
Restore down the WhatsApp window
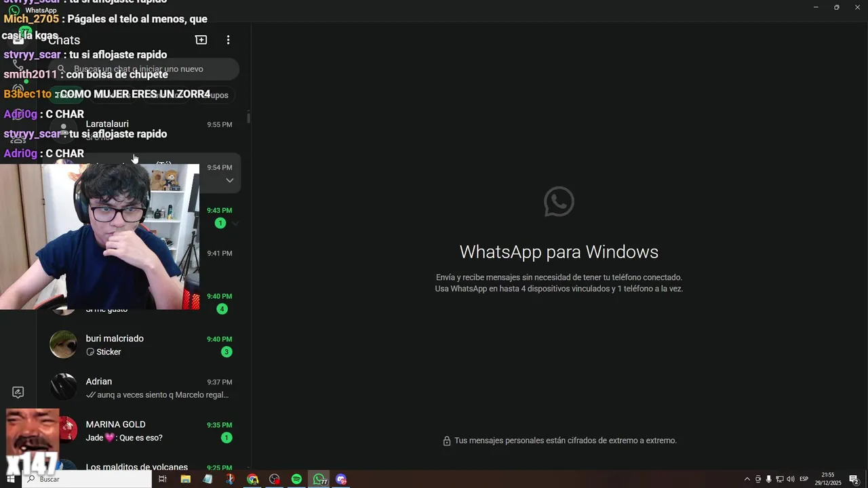pos(836,7)
